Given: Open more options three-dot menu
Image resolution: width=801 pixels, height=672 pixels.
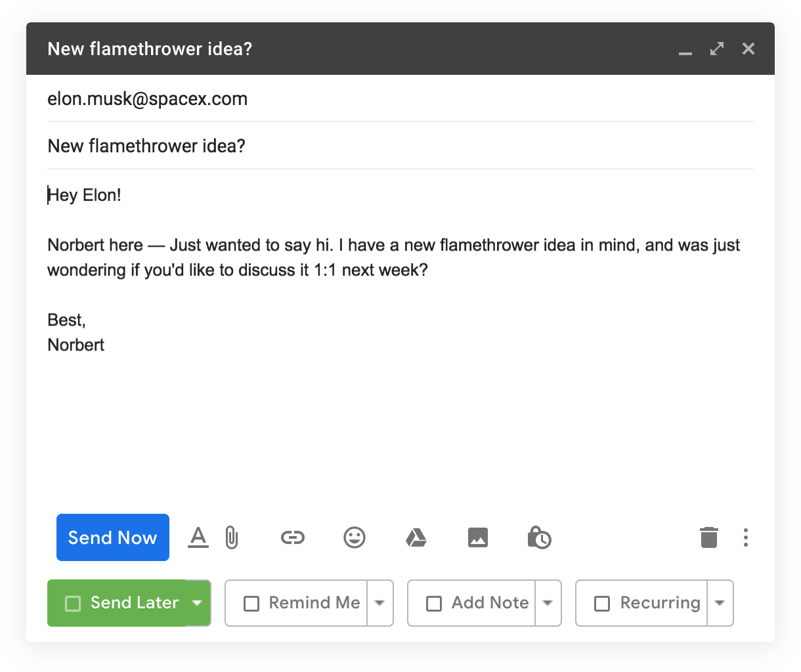Looking at the screenshot, I should pyautogui.click(x=745, y=537).
